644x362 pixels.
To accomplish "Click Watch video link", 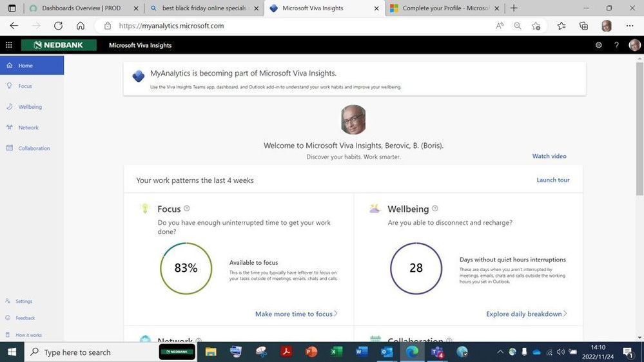I will tap(549, 156).
